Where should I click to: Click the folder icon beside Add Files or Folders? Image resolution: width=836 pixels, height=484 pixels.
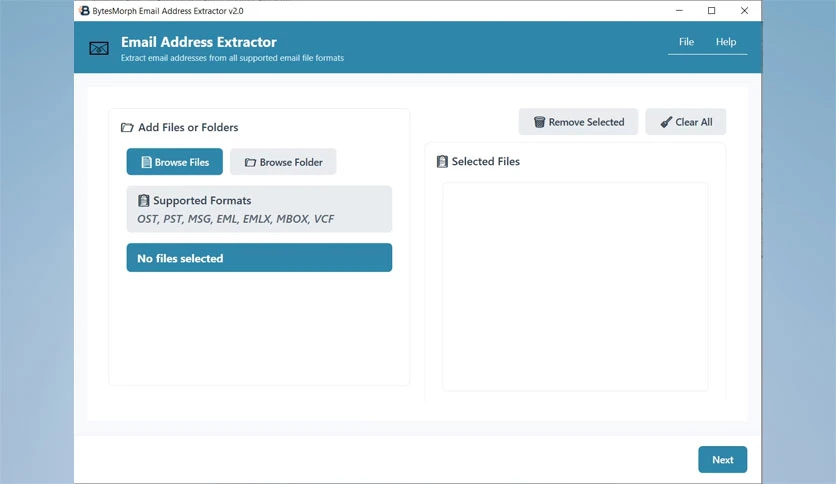[x=127, y=127]
